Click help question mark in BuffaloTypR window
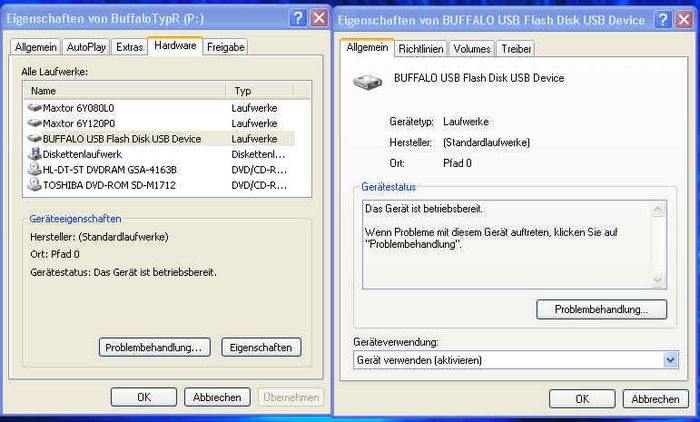This screenshot has width=700, height=422. [298, 18]
